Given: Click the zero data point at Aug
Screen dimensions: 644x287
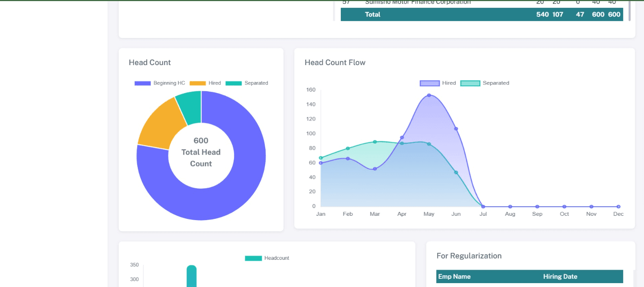Looking at the screenshot, I should tap(510, 207).
